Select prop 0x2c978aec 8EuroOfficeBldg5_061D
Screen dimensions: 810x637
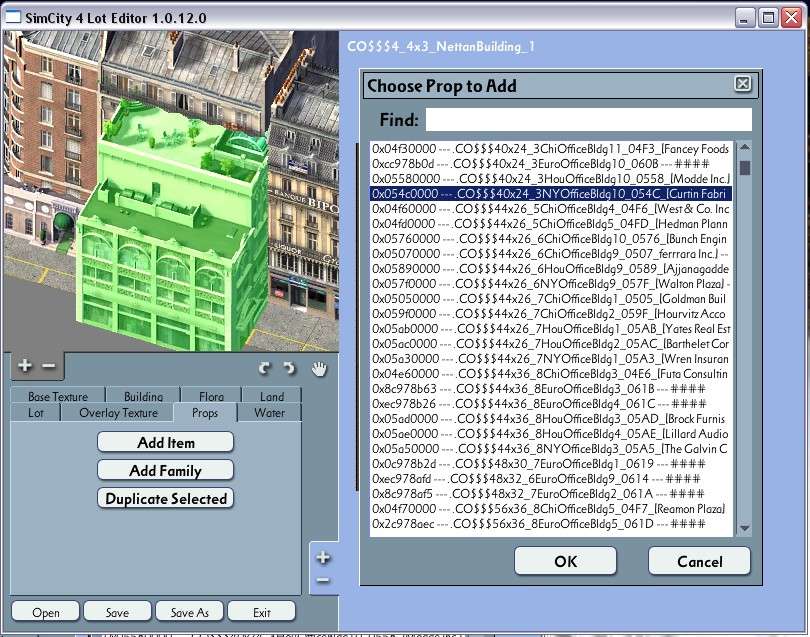(551, 523)
